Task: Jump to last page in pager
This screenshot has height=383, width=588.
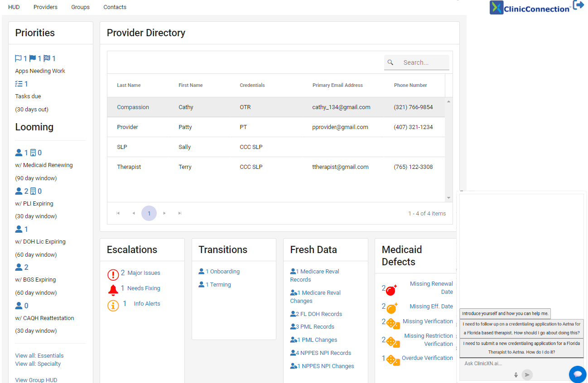Action: click(x=180, y=213)
